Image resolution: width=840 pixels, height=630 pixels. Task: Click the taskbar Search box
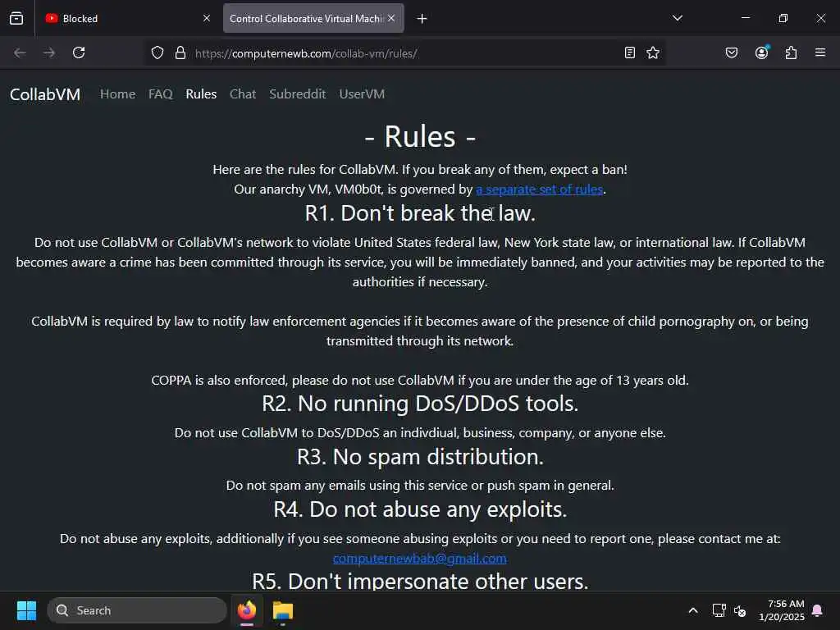coord(137,610)
